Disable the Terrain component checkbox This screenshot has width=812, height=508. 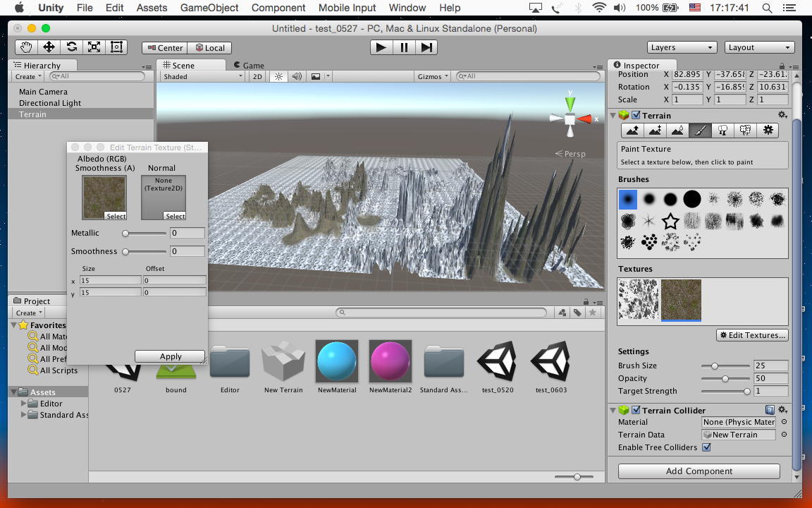636,116
